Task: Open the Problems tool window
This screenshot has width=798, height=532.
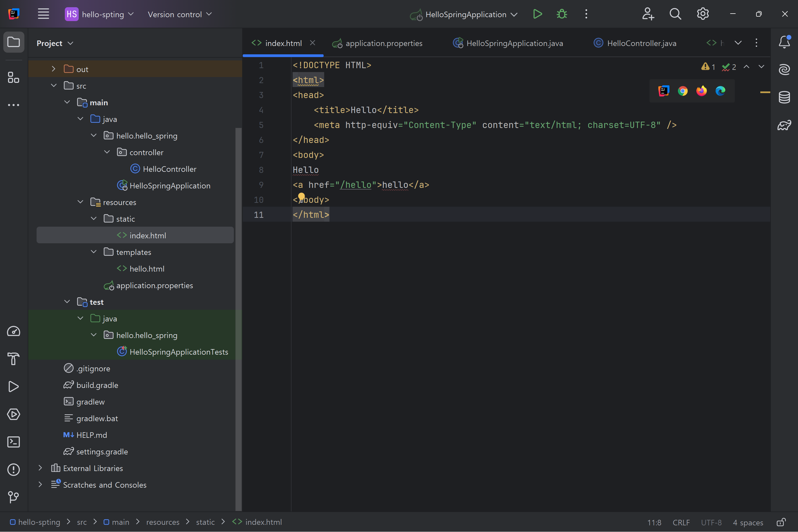Action: (x=14, y=470)
